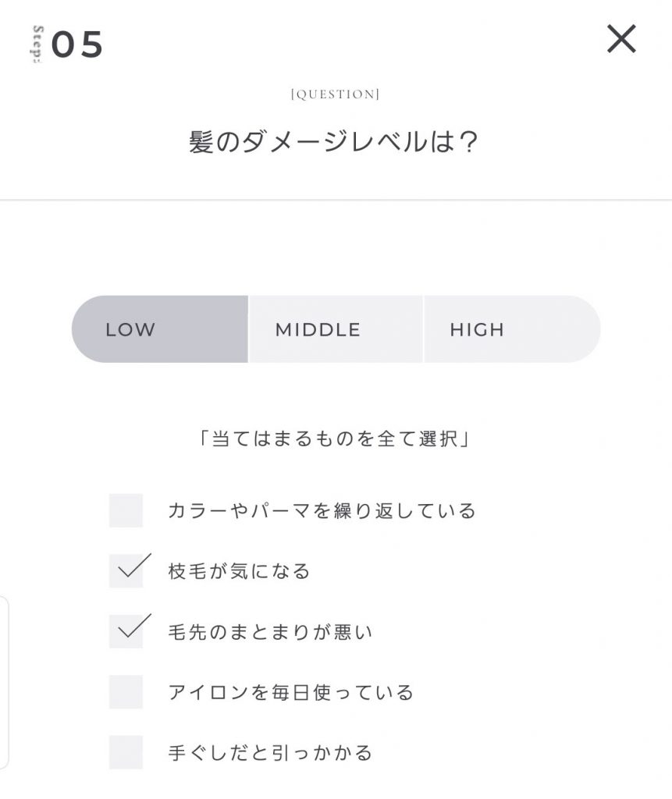Click the カラーやパーマを繰り返している label text
Viewport: 672px width, 799px height.
tap(322, 511)
